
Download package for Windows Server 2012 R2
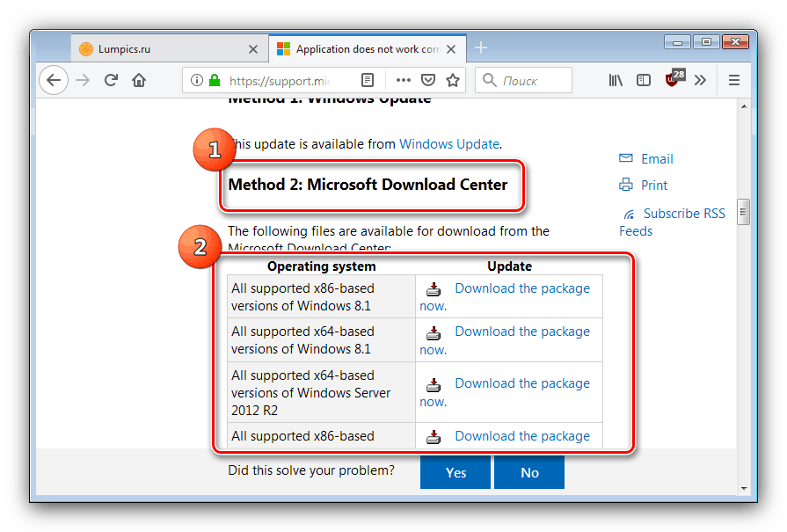click(x=505, y=392)
